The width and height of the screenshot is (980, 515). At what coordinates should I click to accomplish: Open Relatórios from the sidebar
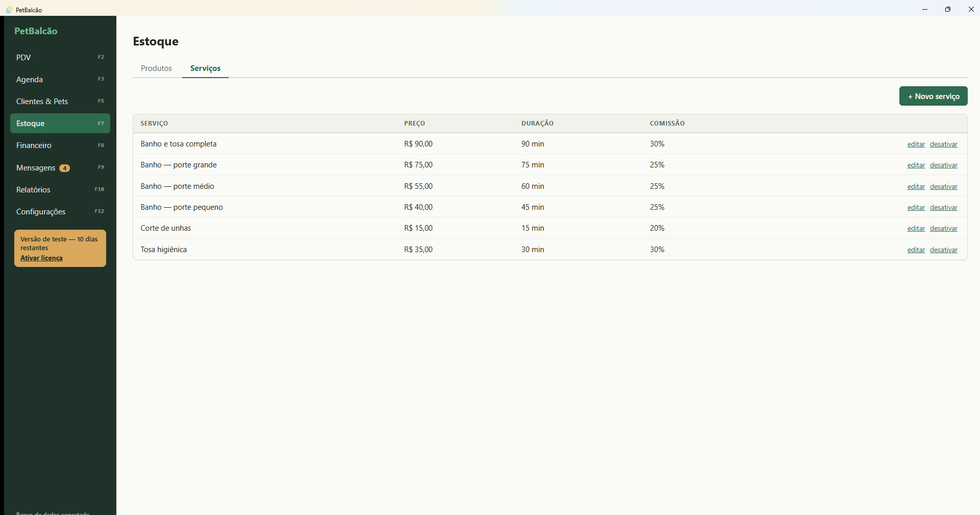click(60, 189)
